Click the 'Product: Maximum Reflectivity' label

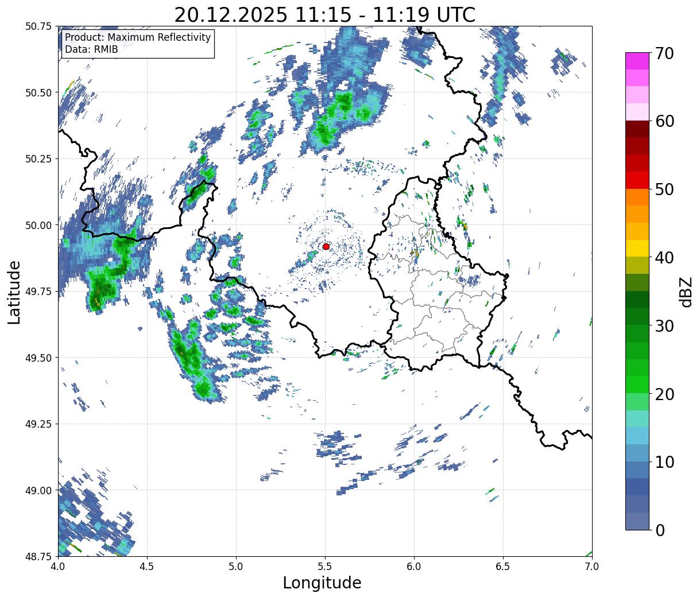tap(138, 37)
